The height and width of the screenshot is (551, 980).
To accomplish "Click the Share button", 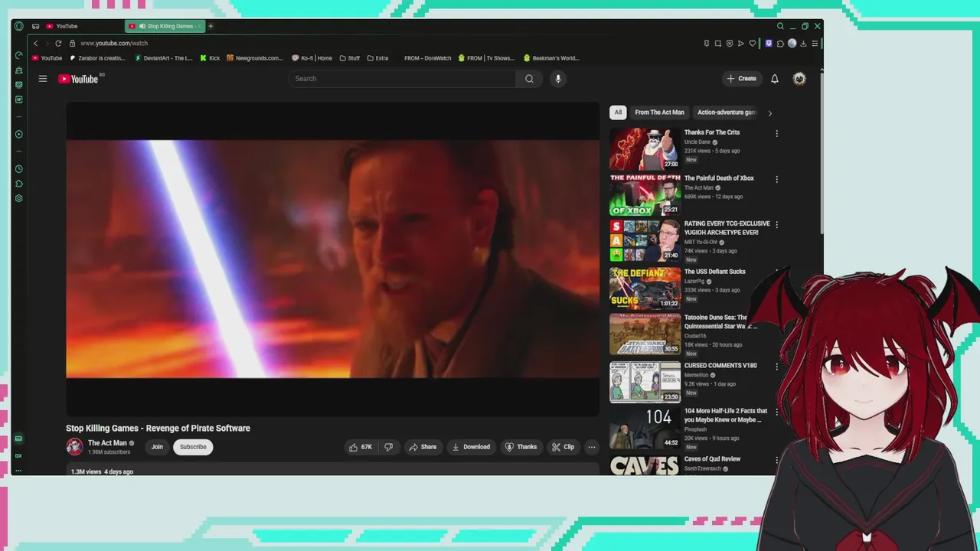I will click(x=423, y=447).
